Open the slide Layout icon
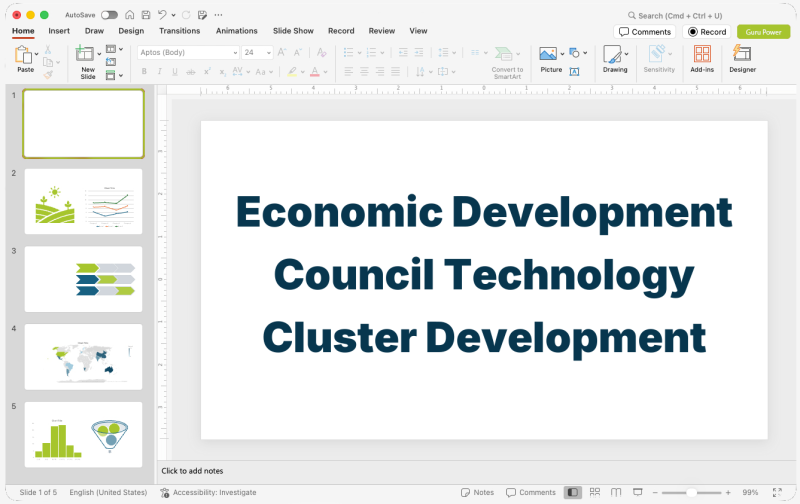This screenshot has height=504, width=800. 111,49
